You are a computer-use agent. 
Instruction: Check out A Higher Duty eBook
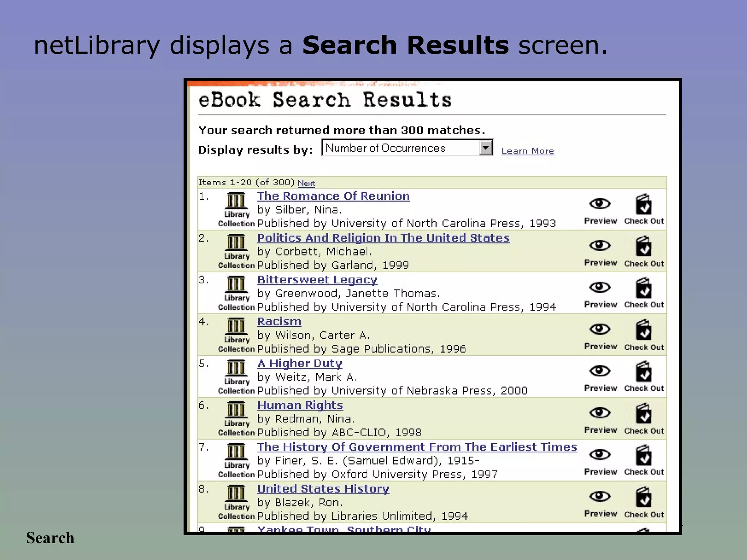tap(643, 372)
